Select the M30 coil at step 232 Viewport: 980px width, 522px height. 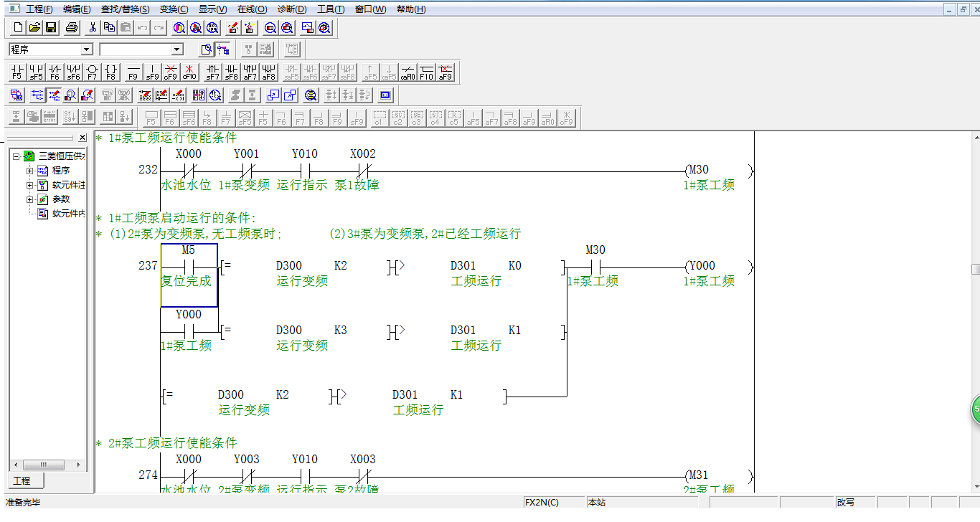719,171
